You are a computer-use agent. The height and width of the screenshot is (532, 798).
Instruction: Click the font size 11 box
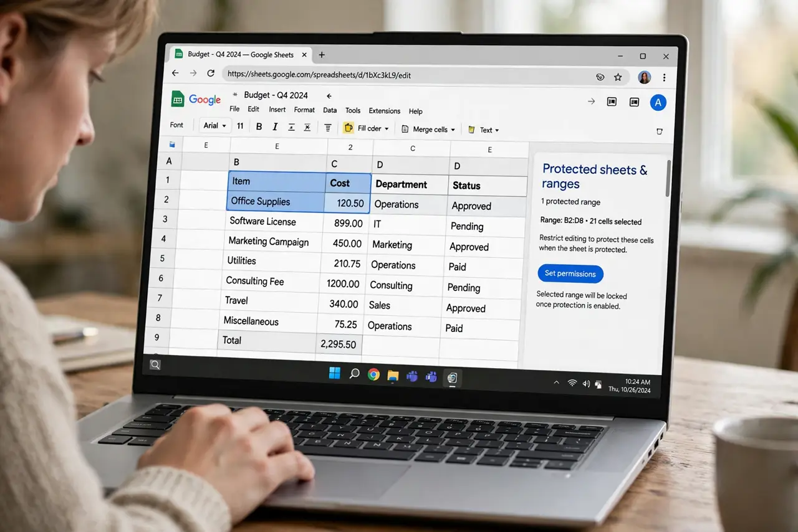(240, 126)
